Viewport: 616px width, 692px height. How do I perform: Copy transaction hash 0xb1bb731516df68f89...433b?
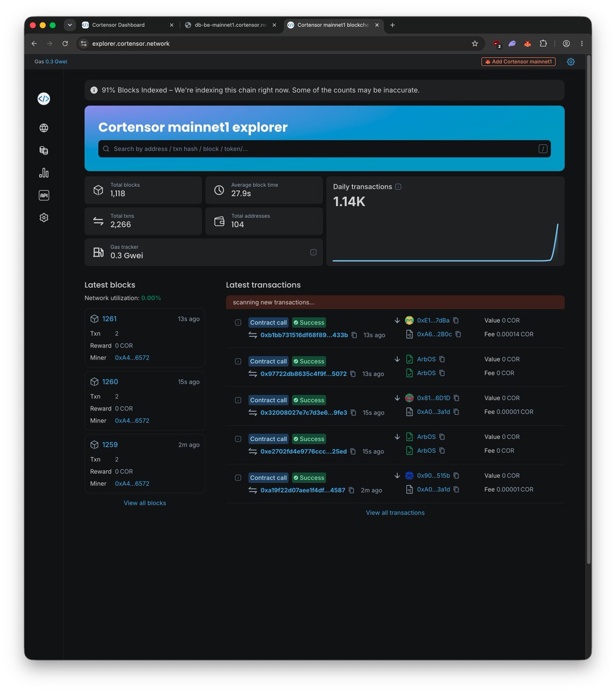[x=354, y=335]
